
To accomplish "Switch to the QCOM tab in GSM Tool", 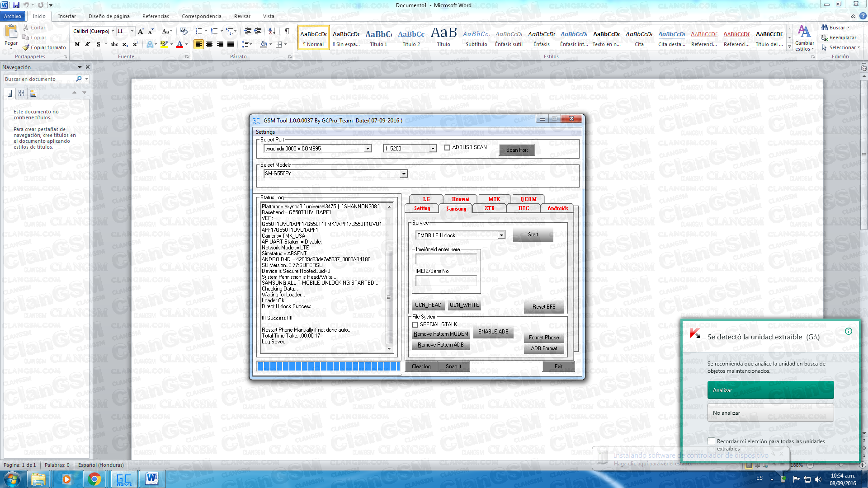I will 528,199.
